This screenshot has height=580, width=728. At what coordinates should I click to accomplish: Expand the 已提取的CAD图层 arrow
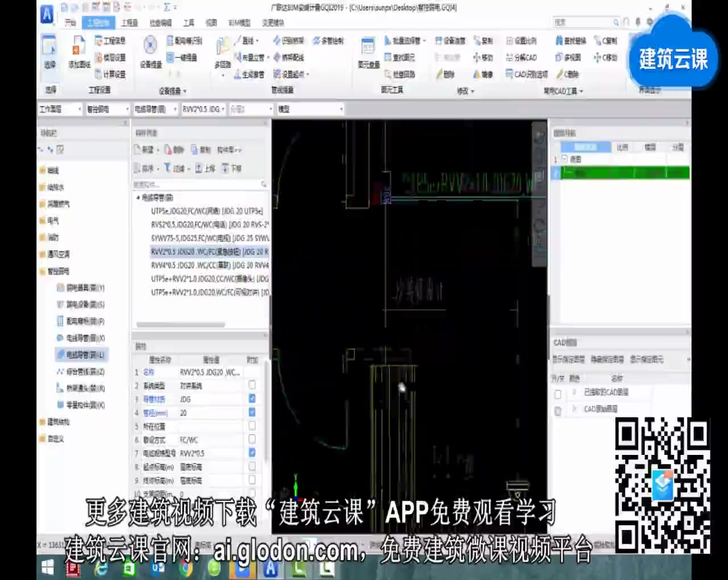(x=574, y=392)
